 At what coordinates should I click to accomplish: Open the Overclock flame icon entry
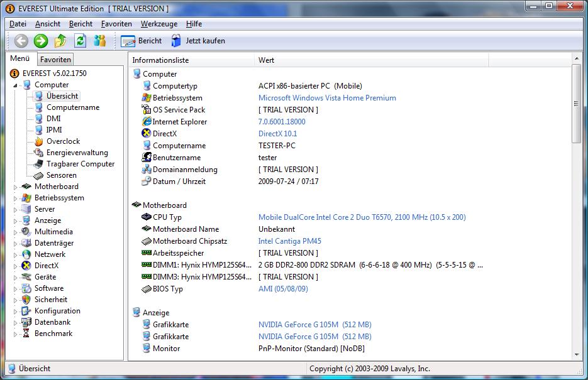pos(38,141)
